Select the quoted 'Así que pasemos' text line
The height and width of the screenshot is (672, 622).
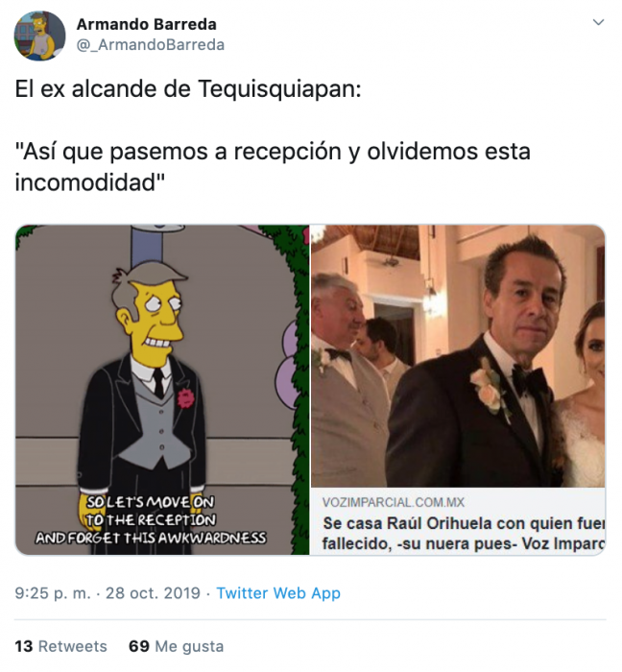point(273,152)
